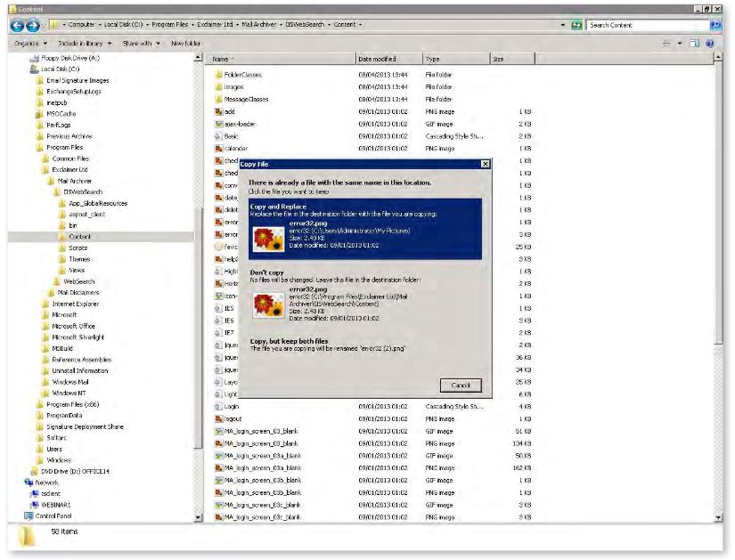
Task: Click Program Files in the address path
Action: pyautogui.click(x=169, y=24)
